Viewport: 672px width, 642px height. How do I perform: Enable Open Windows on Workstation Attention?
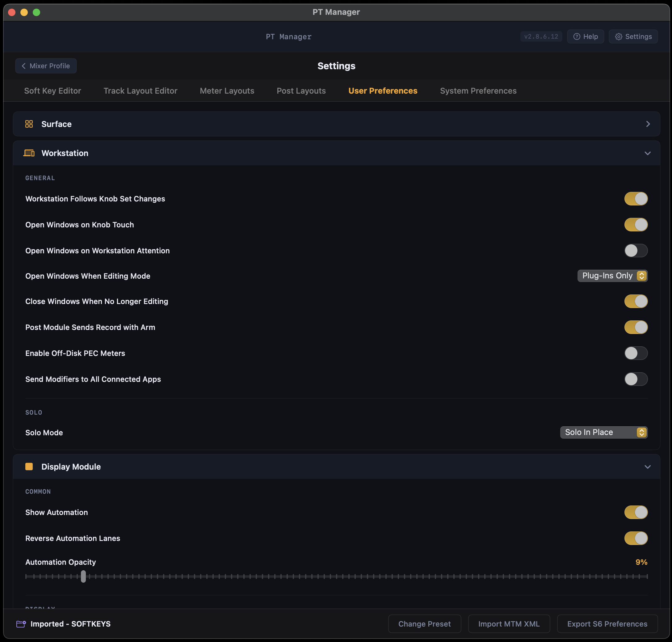tap(636, 251)
